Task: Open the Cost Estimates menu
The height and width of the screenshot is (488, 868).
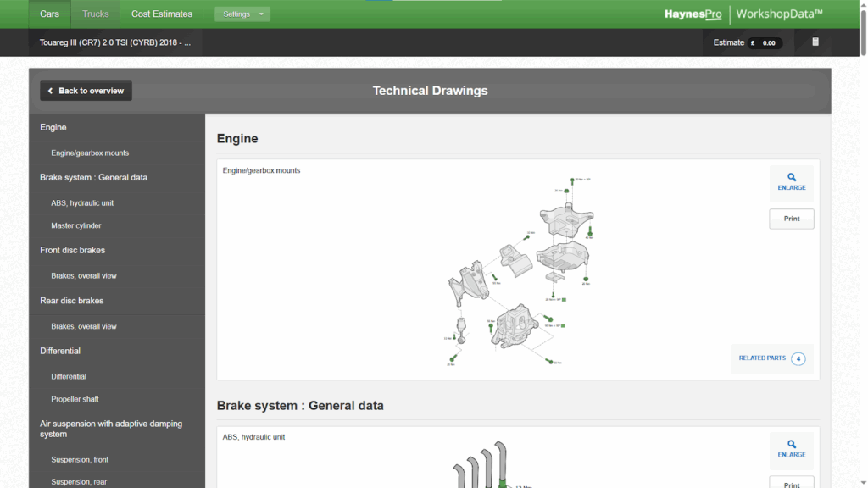Action: [161, 14]
